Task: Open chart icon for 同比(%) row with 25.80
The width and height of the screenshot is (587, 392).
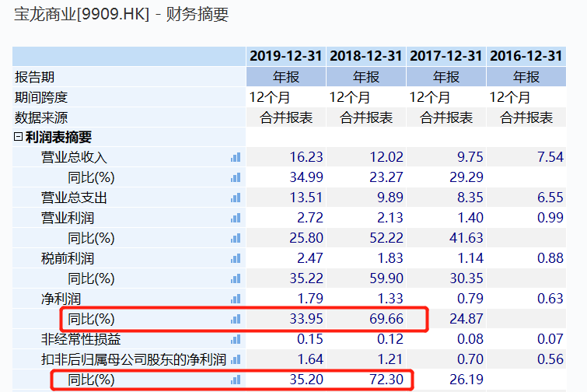Action: (236, 238)
